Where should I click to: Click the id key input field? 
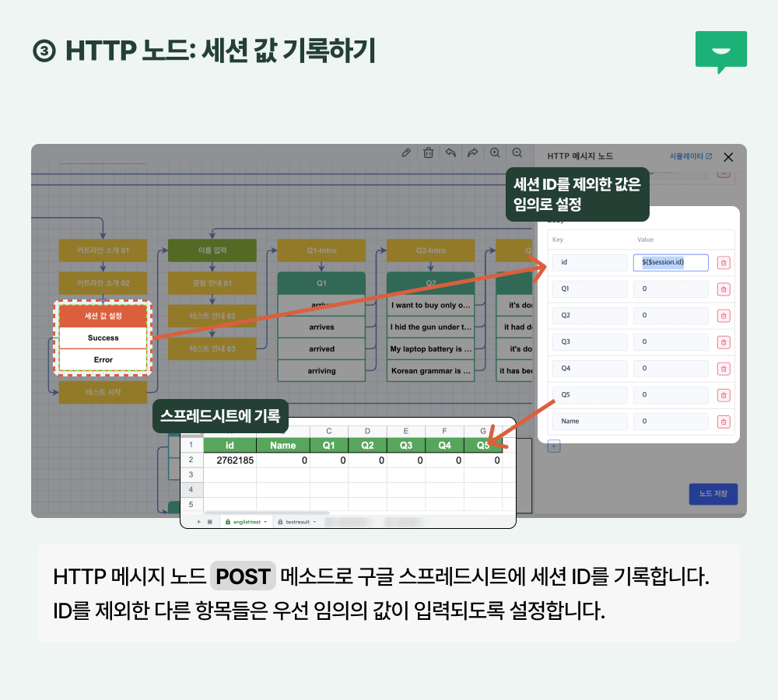coord(590,262)
